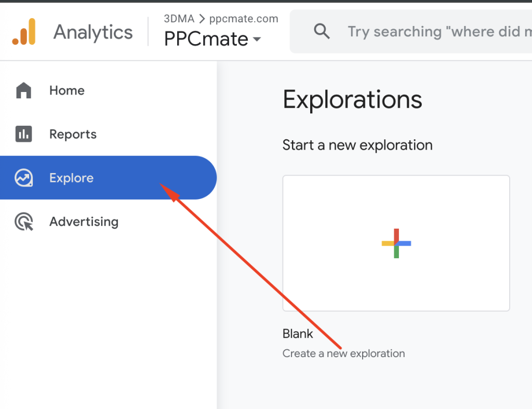Click the Home house icon
Screen dimensions: 532x409
click(x=24, y=90)
